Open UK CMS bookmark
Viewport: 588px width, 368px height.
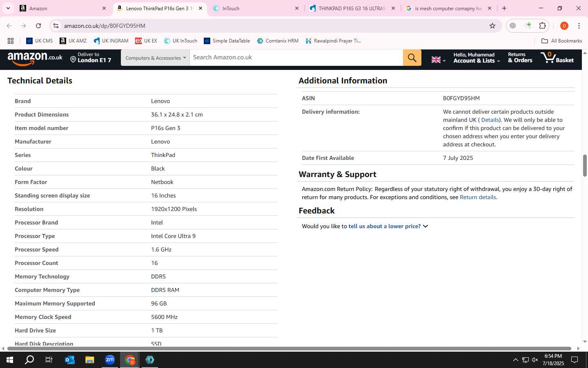click(x=40, y=41)
